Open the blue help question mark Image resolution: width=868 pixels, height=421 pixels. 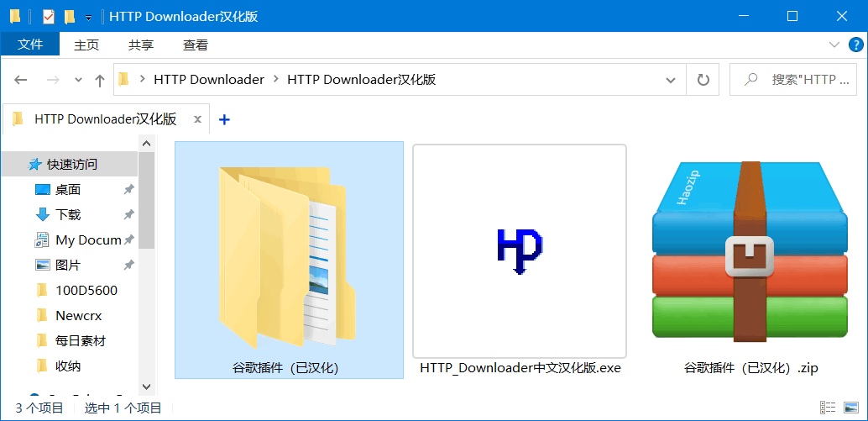855,45
